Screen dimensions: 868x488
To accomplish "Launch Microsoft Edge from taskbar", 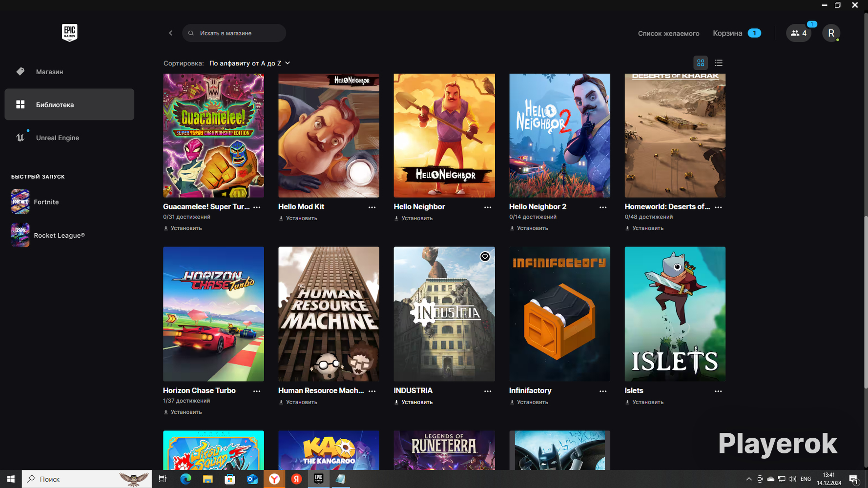I will tap(186, 479).
